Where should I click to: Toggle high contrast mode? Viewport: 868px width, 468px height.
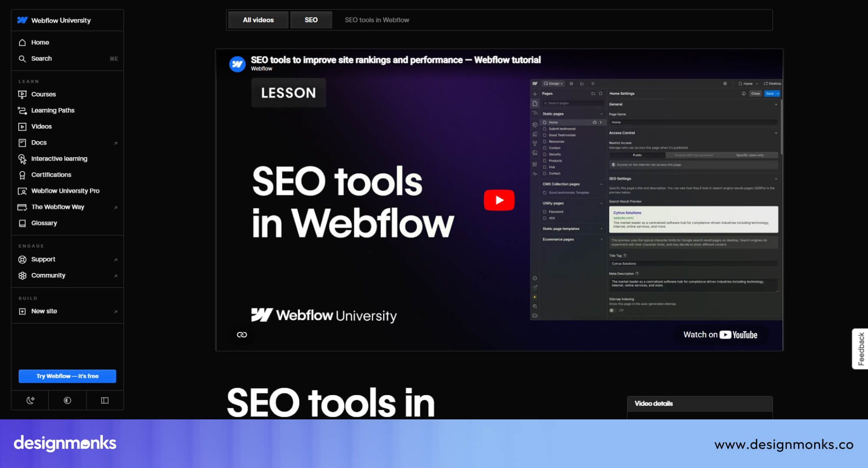tap(67, 400)
